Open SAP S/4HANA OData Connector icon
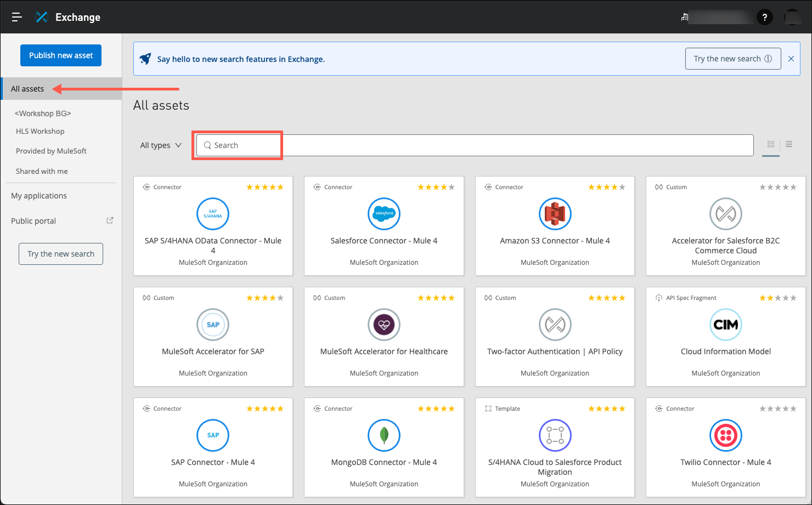The image size is (812, 505). [213, 214]
